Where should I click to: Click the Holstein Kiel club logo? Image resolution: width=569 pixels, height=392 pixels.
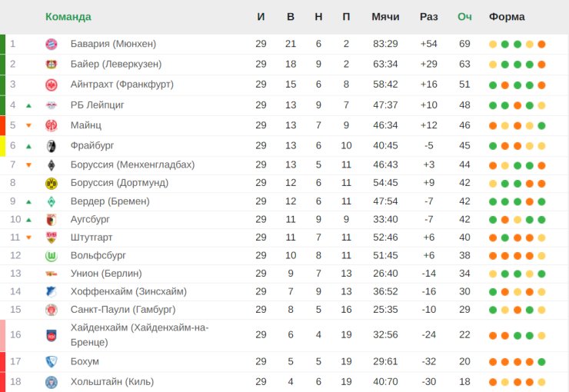[52, 382]
